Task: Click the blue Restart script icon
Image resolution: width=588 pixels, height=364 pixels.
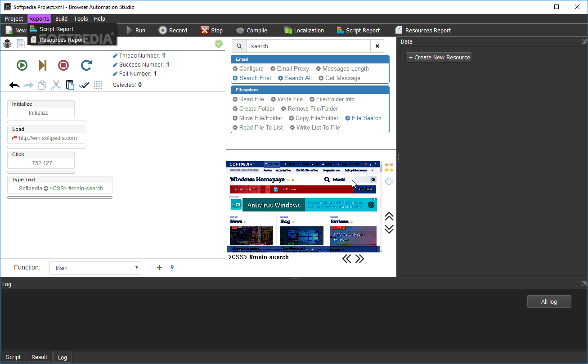Action: [x=86, y=65]
